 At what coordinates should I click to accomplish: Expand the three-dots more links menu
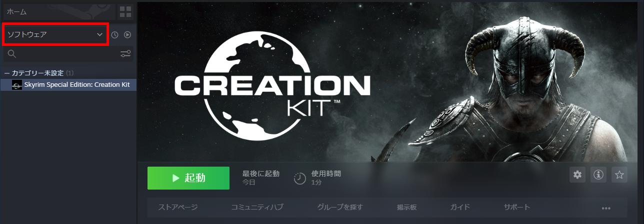coord(606,208)
